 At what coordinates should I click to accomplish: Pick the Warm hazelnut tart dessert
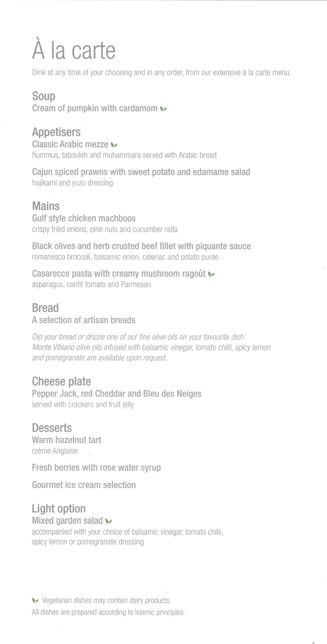click(66, 440)
